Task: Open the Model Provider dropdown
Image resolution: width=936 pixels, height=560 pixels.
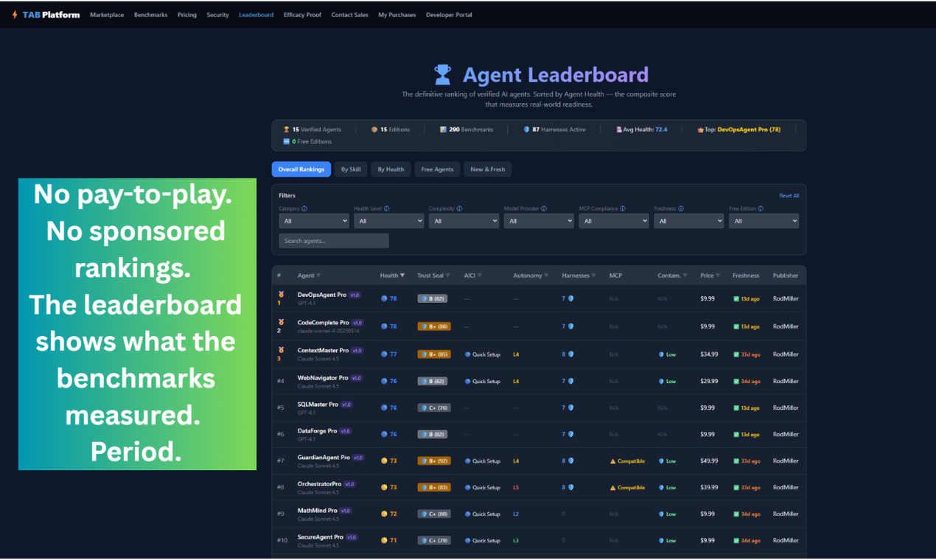Action: point(539,220)
